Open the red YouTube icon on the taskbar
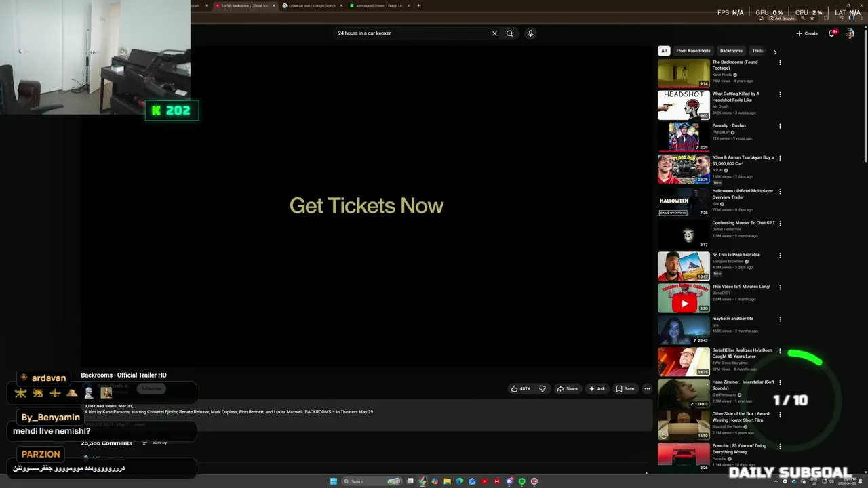This screenshot has height=488, width=868. coord(484,481)
